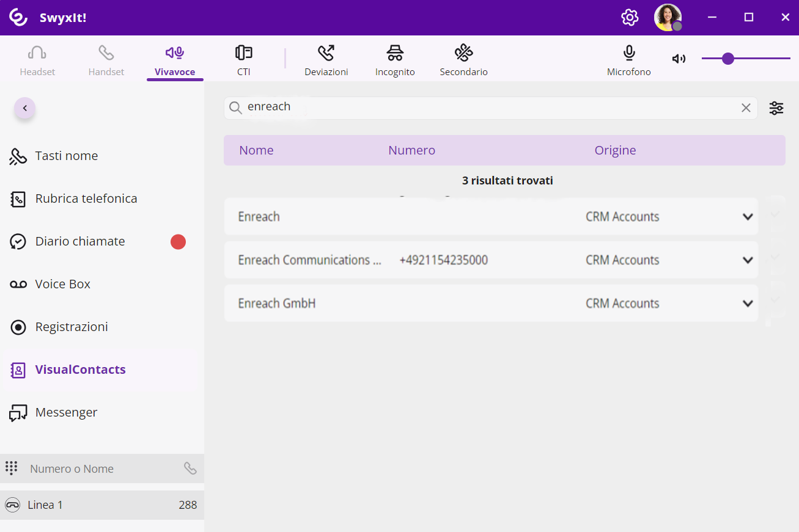Activate CTI mode
The width and height of the screenshot is (799, 532).
(x=244, y=60)
